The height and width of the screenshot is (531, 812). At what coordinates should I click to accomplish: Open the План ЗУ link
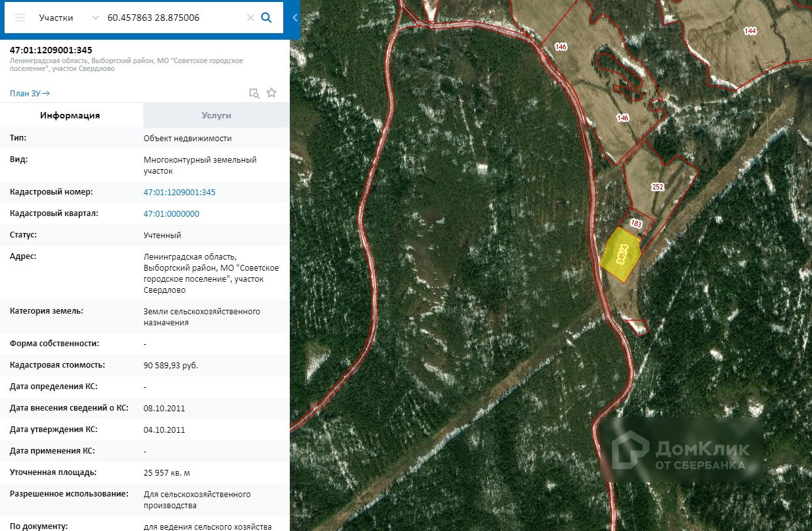[x=29, y=93]
